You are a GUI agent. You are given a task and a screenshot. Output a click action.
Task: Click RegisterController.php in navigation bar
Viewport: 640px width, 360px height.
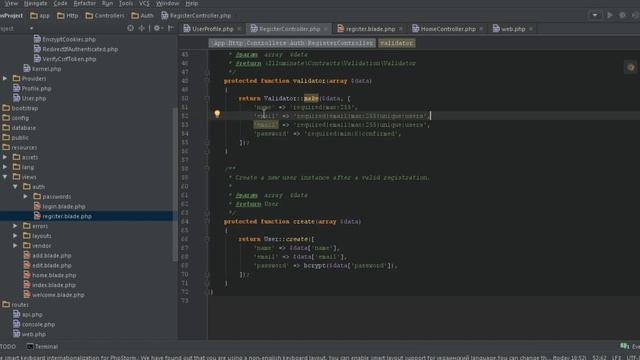196,16
